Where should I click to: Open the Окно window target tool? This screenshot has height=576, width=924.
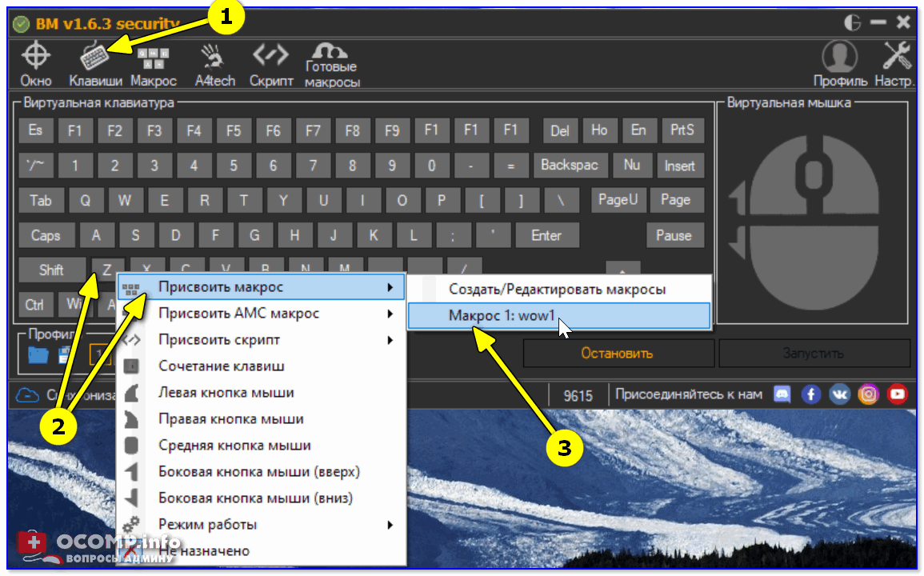pyautogui.click(x=35, y=62)
